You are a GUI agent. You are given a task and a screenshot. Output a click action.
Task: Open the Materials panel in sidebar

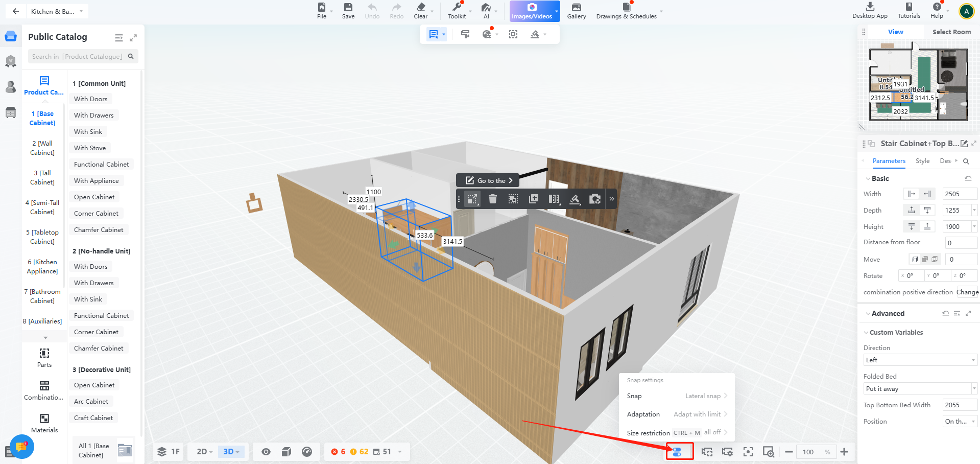click(x=44, y=423)
